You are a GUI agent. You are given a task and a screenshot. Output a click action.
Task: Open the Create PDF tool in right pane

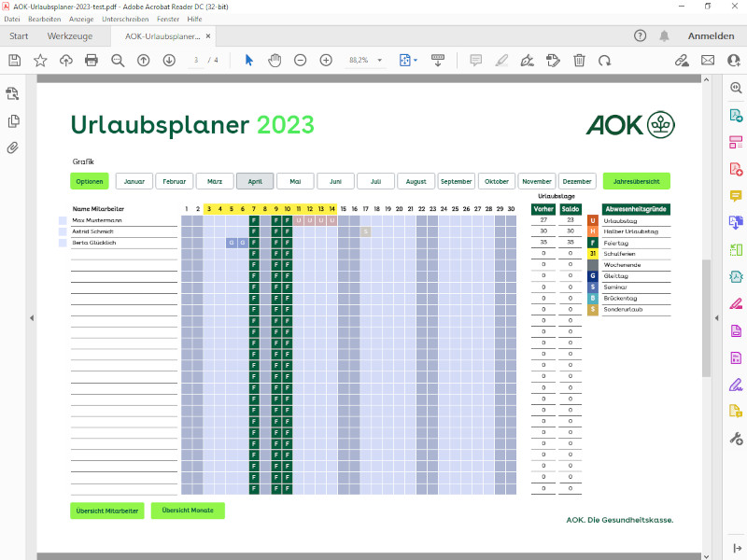736,169
